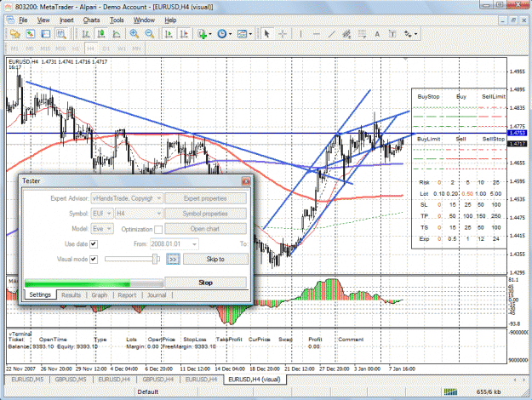This screenshot has height=400, width=532.
Task: Select the Crosshair tool
Action: pyautogui.click(x=283, y=34)
